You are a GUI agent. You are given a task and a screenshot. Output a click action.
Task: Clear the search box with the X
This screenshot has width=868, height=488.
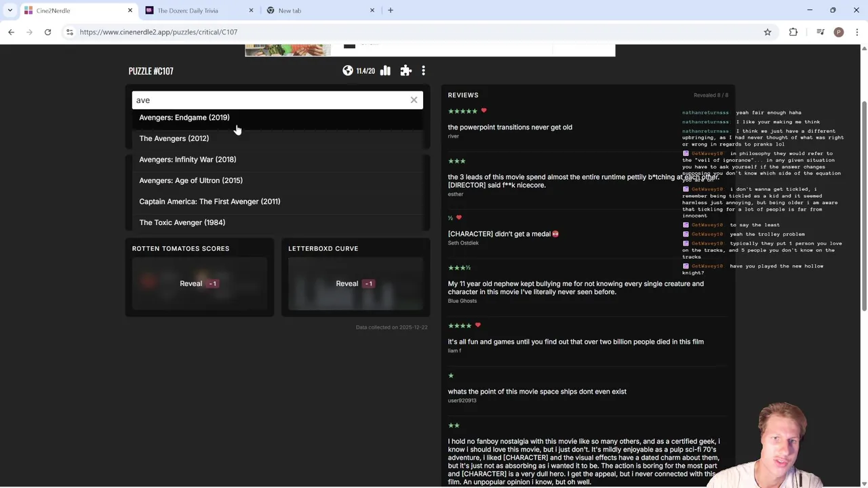[414, 100]
